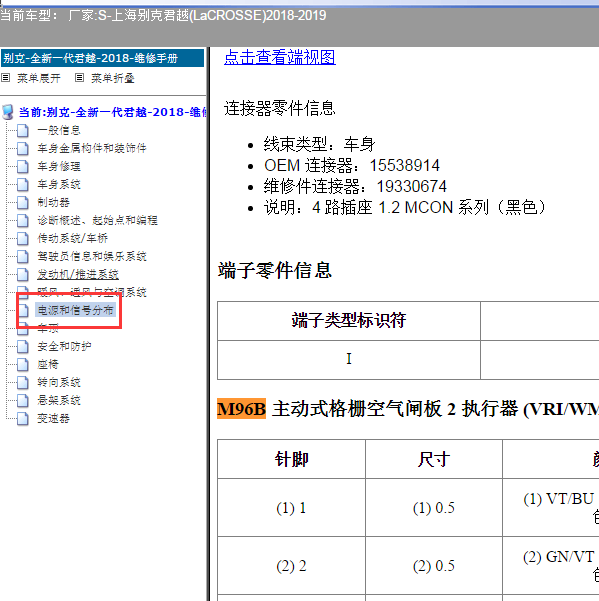This screenshot has width=599, height=601.
Task: Click the 连接器零件信息 heading
Action: pos(280,108)
